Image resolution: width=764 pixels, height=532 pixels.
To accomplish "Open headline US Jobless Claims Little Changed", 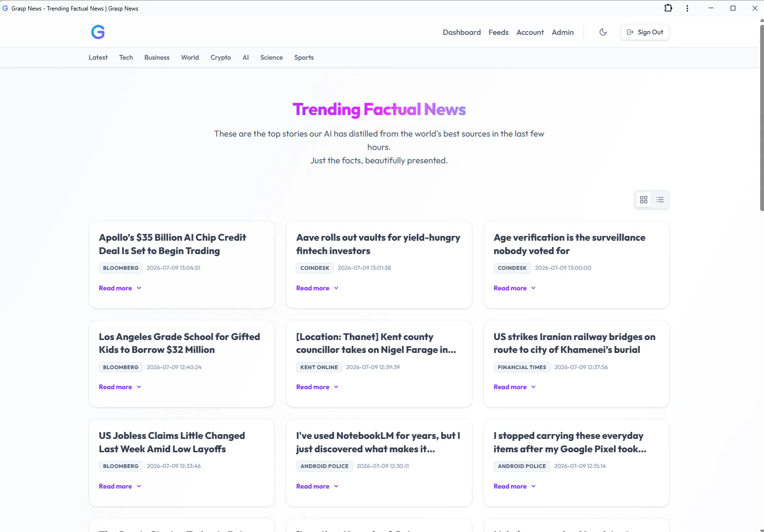I will [172, 442].
